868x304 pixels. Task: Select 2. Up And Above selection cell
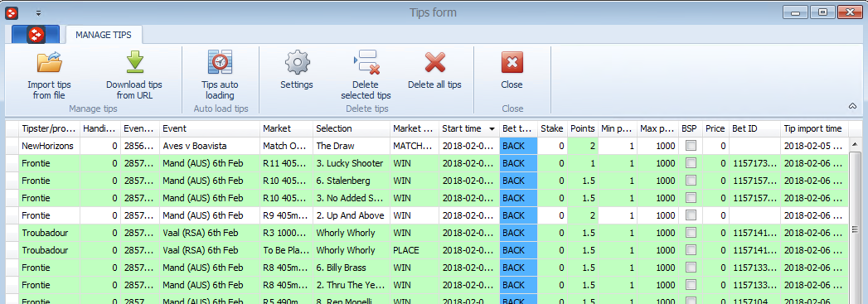click(x=352, y=215)
